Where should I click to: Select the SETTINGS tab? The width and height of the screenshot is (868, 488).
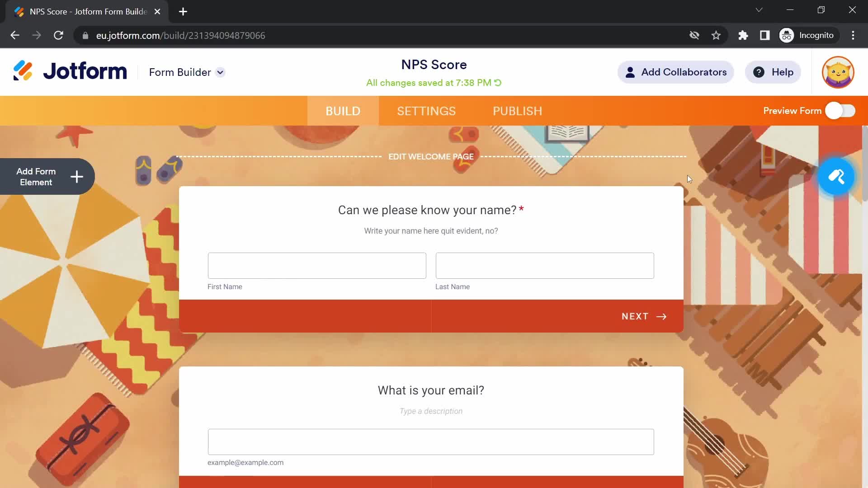point(426,111)
